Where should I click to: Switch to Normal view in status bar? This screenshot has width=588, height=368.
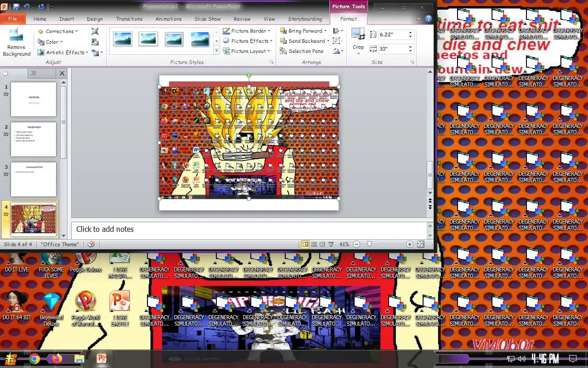click(x=305, y=244)
